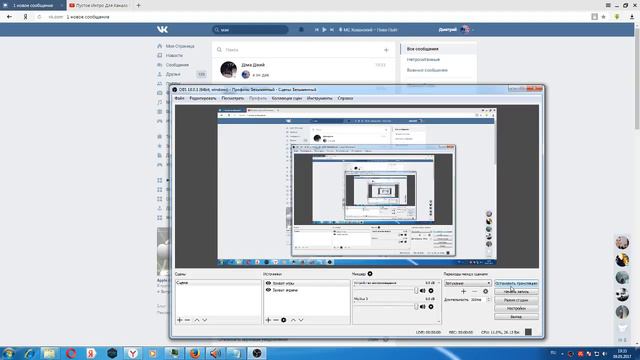Viewport: 640px width, 360px height.
Task: Add a new source with the plus icon
Action: (x=268, y=320)
